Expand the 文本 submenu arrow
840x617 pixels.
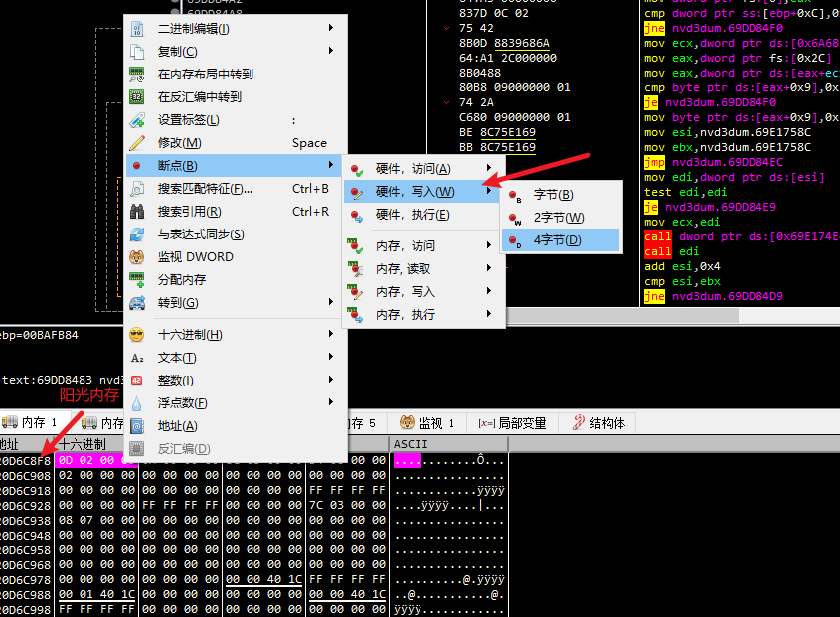[x=331, y=356]
